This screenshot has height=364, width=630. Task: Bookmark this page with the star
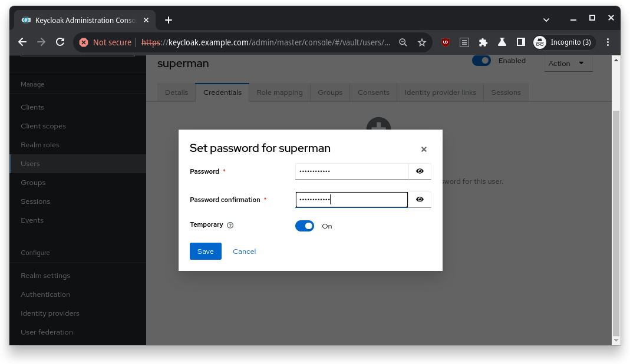(421, 42)
